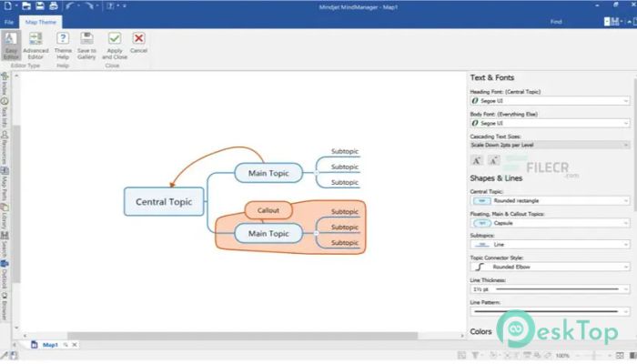The image size is (637, 364).
Task: Open the Search side panel tab
Action: point(5,244)
